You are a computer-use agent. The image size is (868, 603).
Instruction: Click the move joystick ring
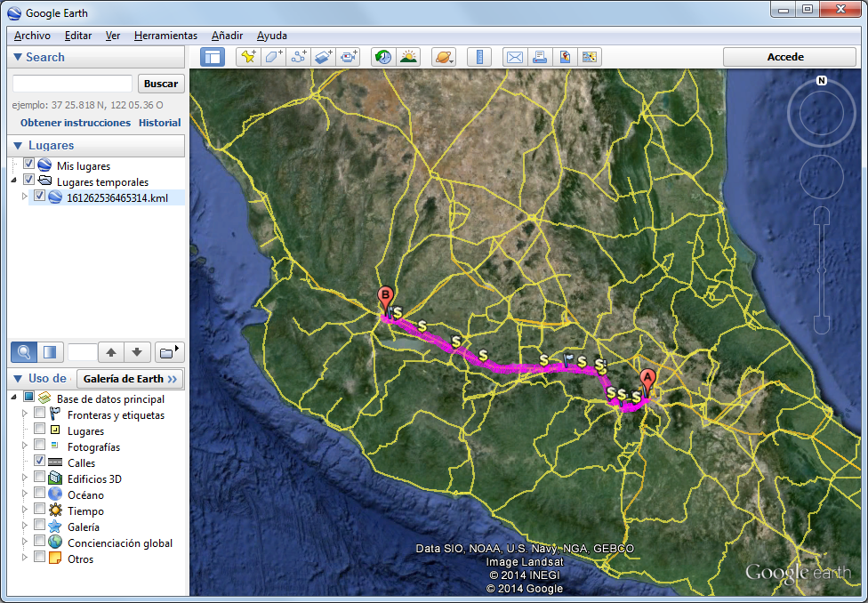(x=822, y=177)
